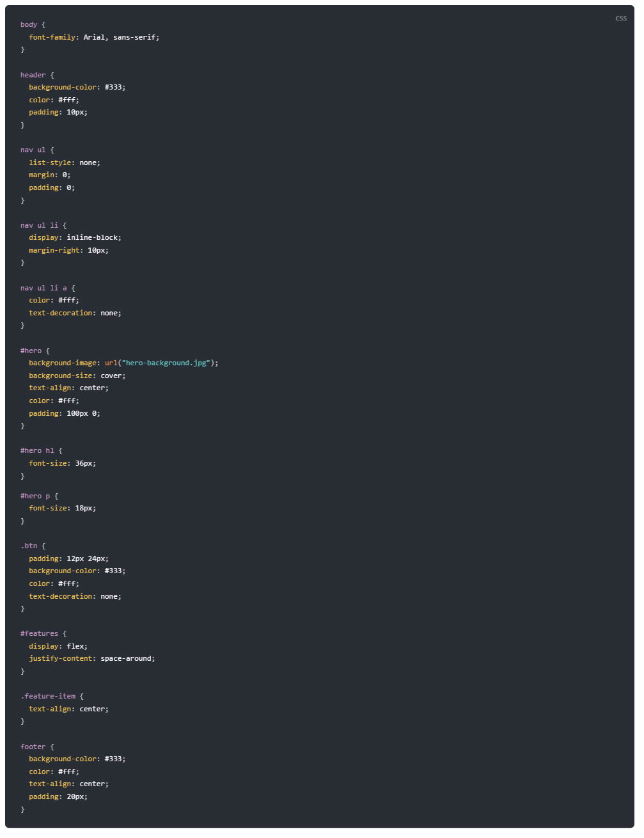
Task: Click the body selector line
Action: pos(33,24)
